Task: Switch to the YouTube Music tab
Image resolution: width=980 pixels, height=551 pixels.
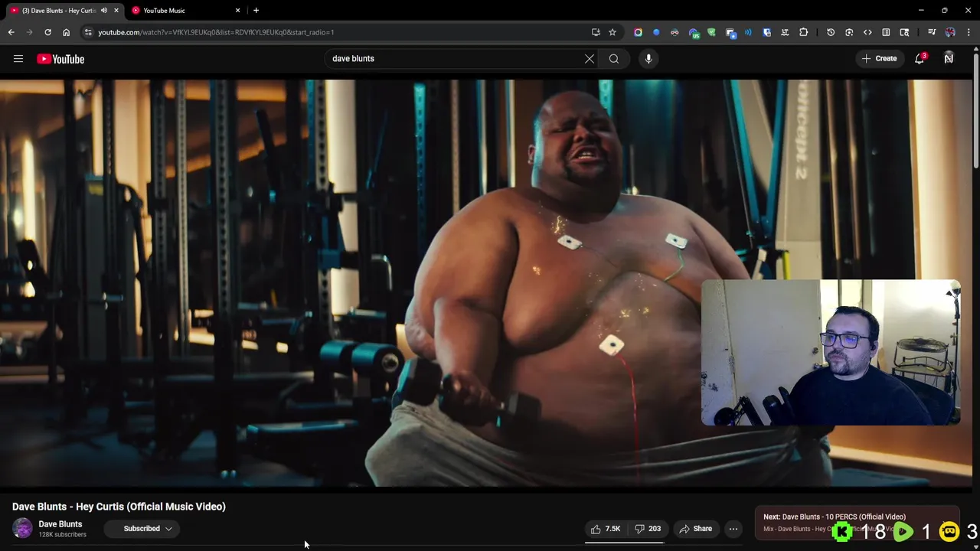Action: tap(182, 11)
